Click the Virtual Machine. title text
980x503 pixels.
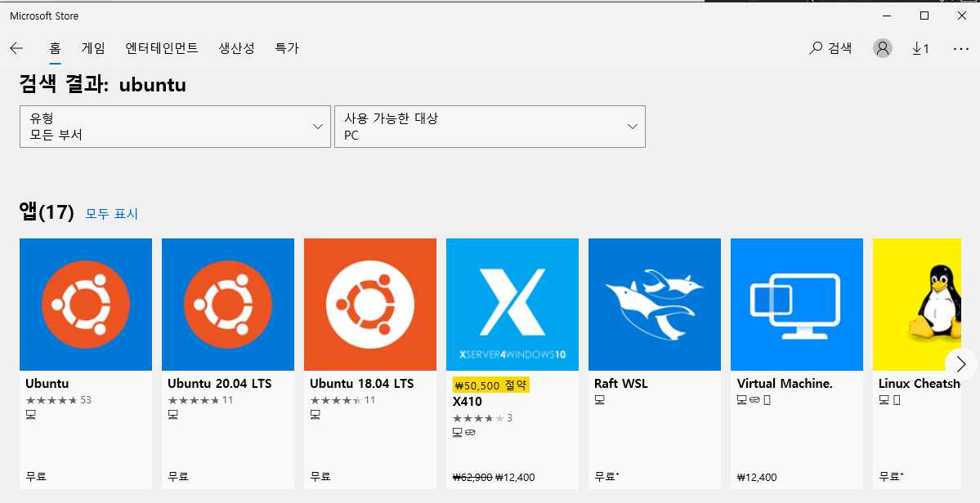coord(785,383)
